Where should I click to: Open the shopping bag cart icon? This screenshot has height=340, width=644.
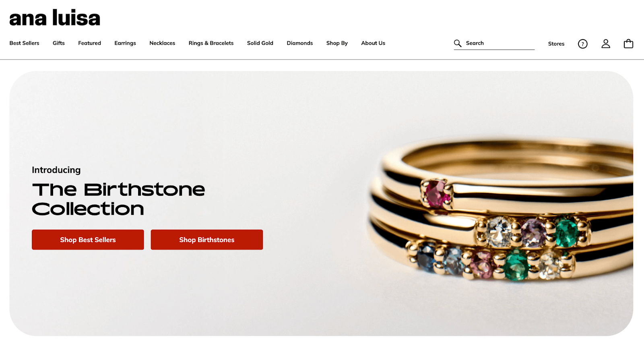(x=628, y=44)
